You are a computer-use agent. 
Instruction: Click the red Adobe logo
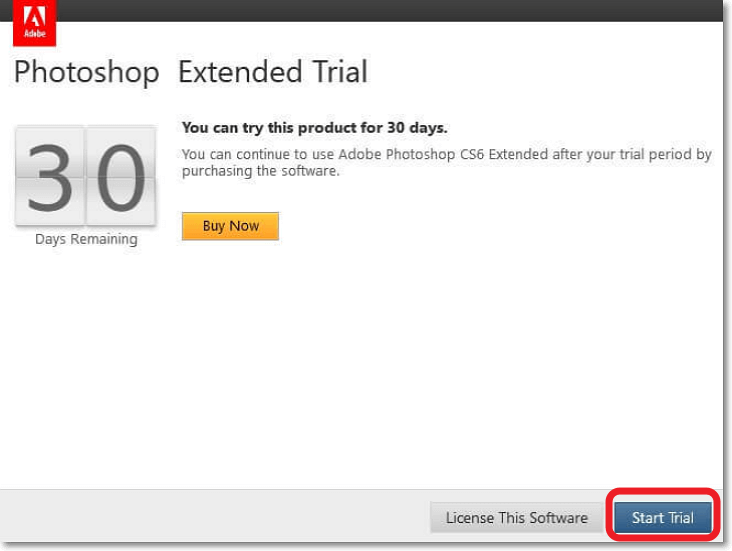click(34, 23)
